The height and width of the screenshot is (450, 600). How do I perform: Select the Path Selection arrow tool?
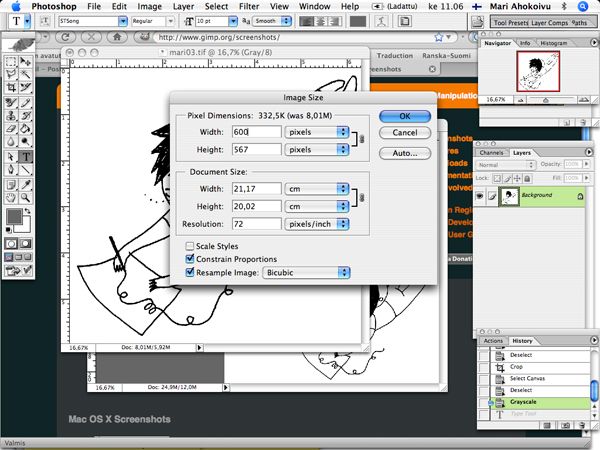pos(11,157)
